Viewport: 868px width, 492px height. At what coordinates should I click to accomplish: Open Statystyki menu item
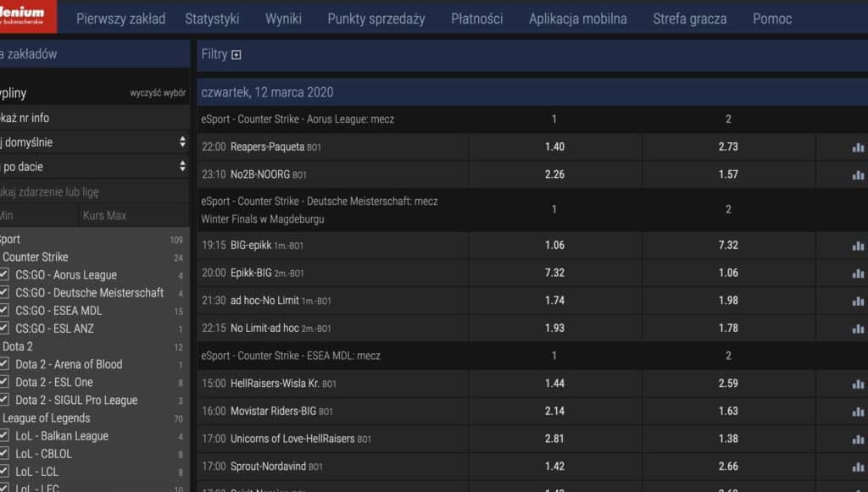point(212,19)
